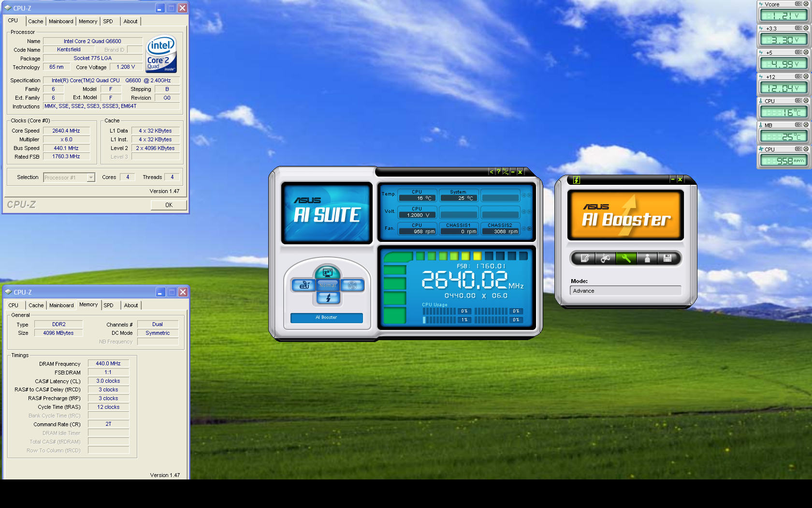Click the right arrow of the Fan row
812x508 pixels.
(x=529, y=228)
